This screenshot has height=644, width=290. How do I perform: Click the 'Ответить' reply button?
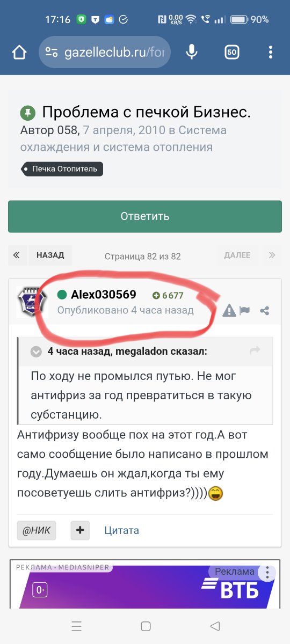click(x=145, y=216)
